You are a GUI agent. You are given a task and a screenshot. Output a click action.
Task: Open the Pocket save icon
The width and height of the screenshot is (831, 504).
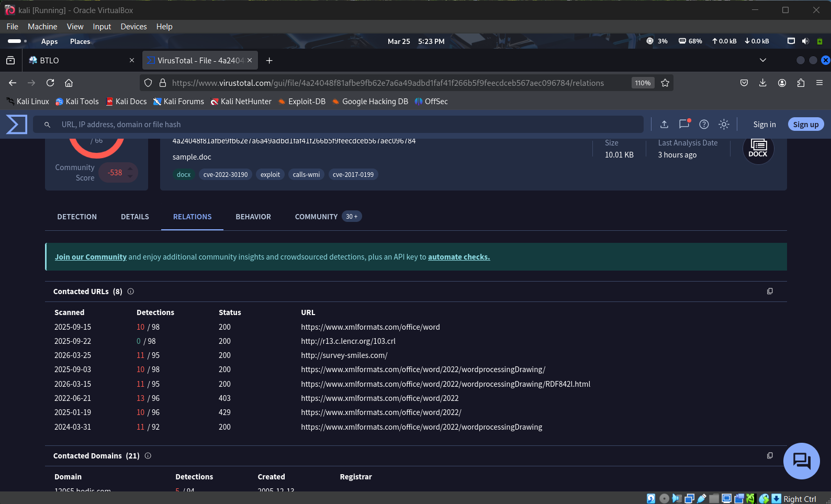(744, 83)
